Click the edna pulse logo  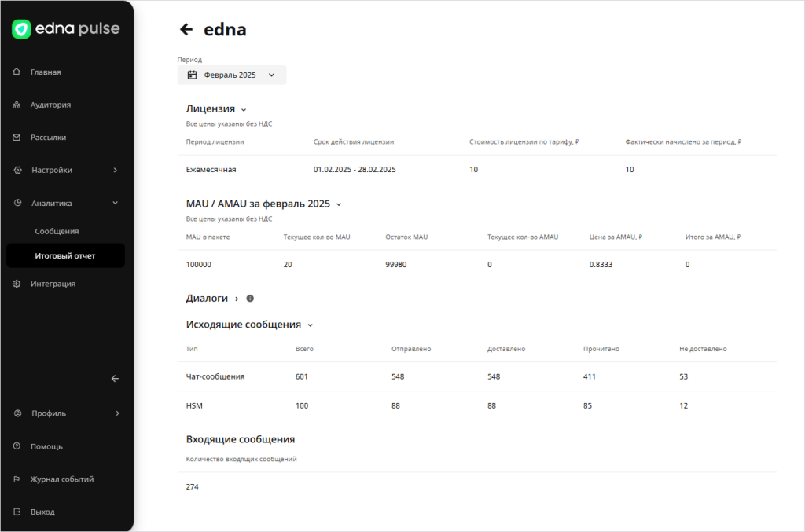click(x=66, y=29)
